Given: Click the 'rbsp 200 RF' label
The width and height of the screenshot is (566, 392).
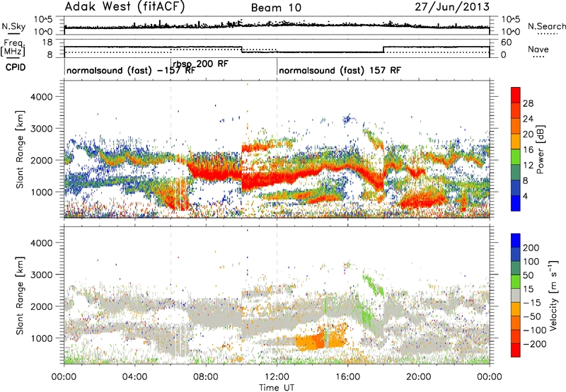Looking at the screenshot, I should 200,64.
